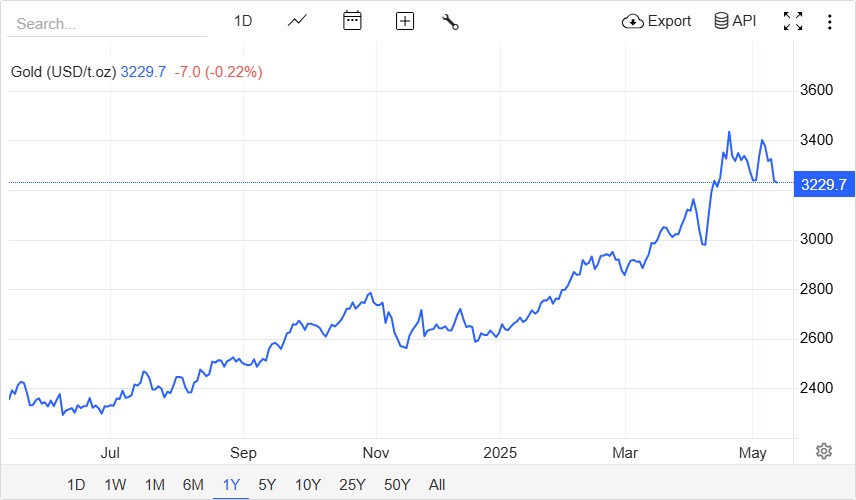Click the 3229.7 current price marker
Screen dimensions: 856x500
coord(824,185)
